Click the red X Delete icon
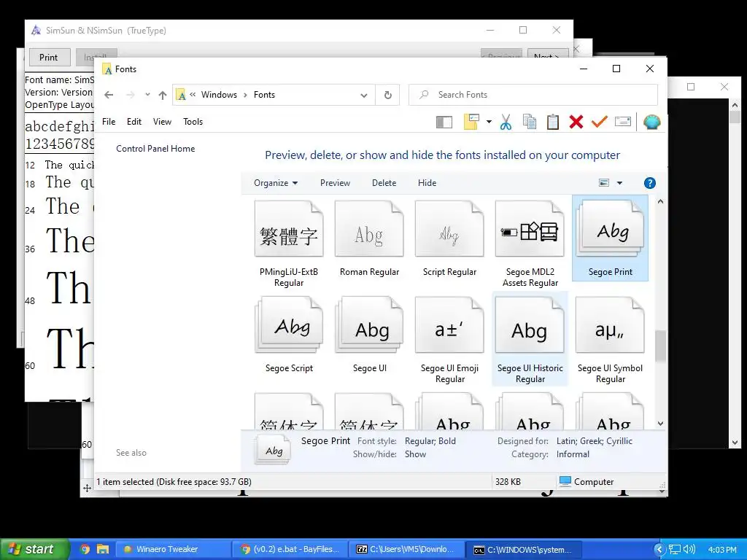747x560 pixels. point(576,122)
